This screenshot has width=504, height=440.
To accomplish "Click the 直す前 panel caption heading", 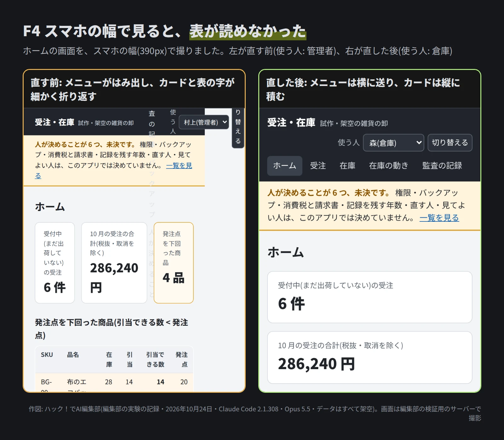I will coord(133,89).
